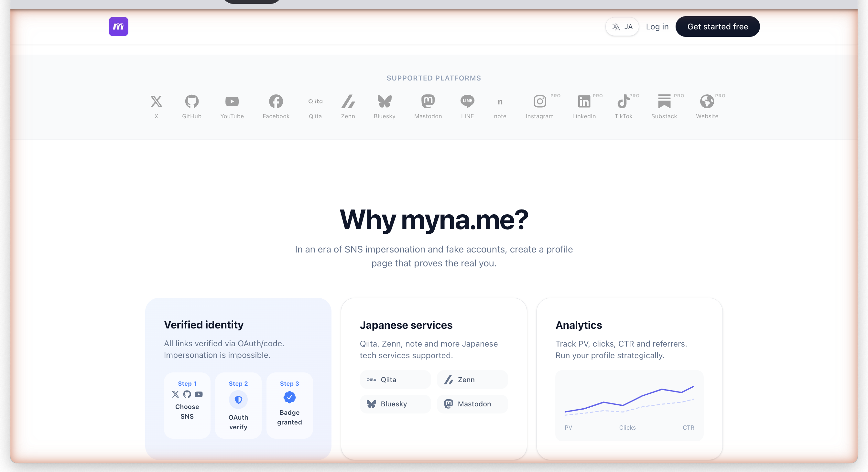Select the GitHub platform icon
This screenshot has width=868, height=472.
192,102
